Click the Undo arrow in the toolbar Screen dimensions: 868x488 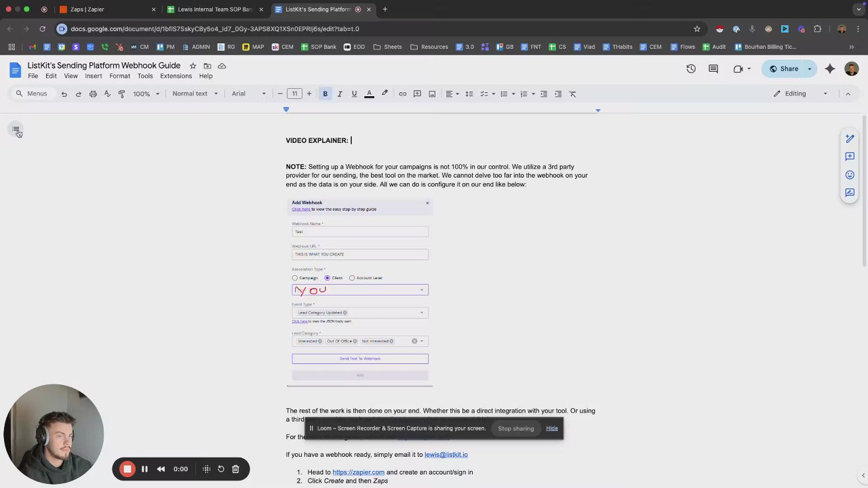64,94
